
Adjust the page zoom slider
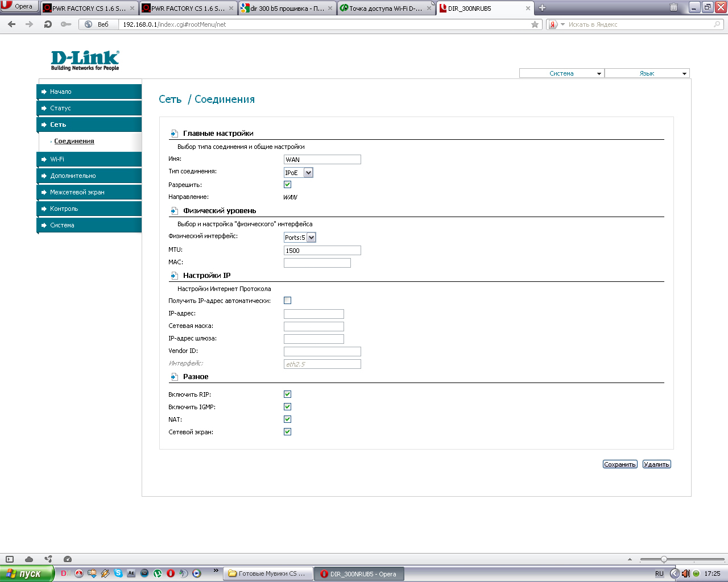point(664,559)
